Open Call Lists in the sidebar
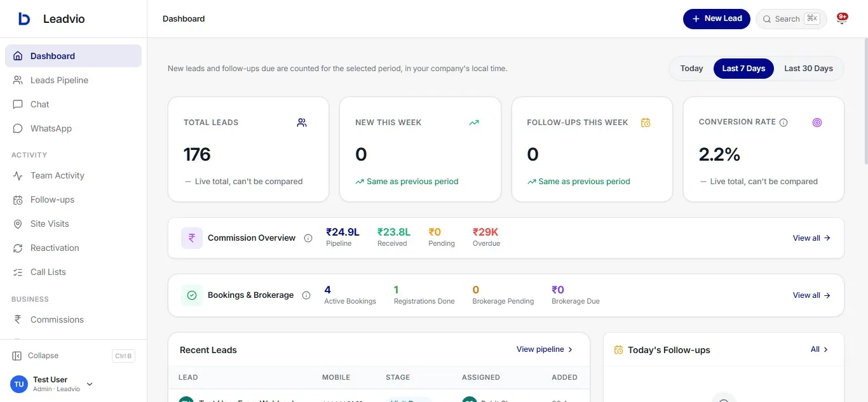The image size is (868, 402). click(73, 272)
